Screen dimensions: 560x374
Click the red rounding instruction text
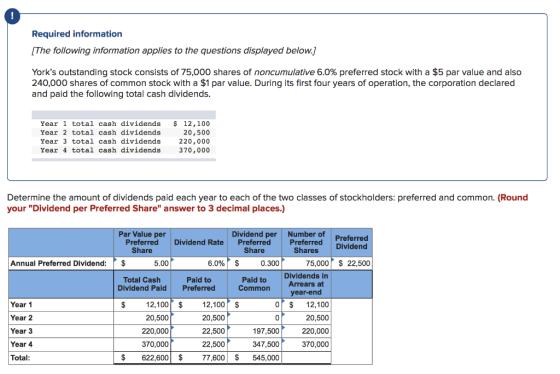[267, 203]
